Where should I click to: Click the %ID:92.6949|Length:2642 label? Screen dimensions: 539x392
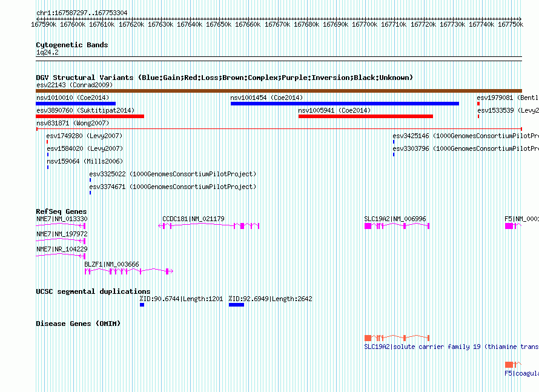click(270, 299)
